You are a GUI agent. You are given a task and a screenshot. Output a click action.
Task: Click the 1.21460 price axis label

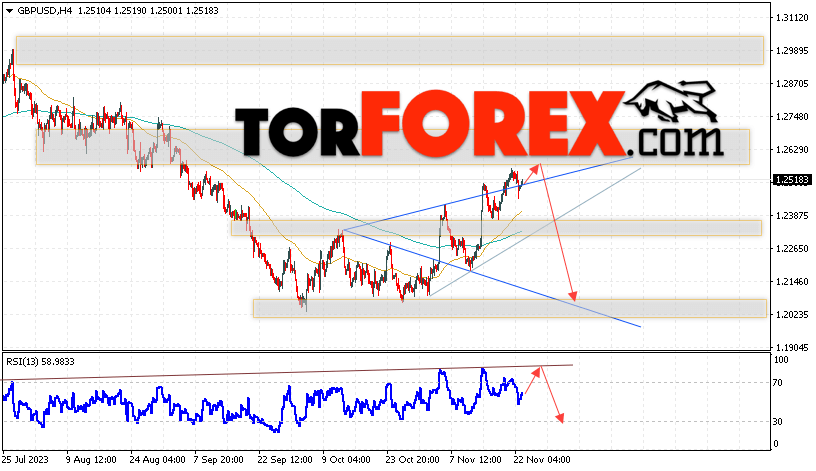[x=792, y=282]
